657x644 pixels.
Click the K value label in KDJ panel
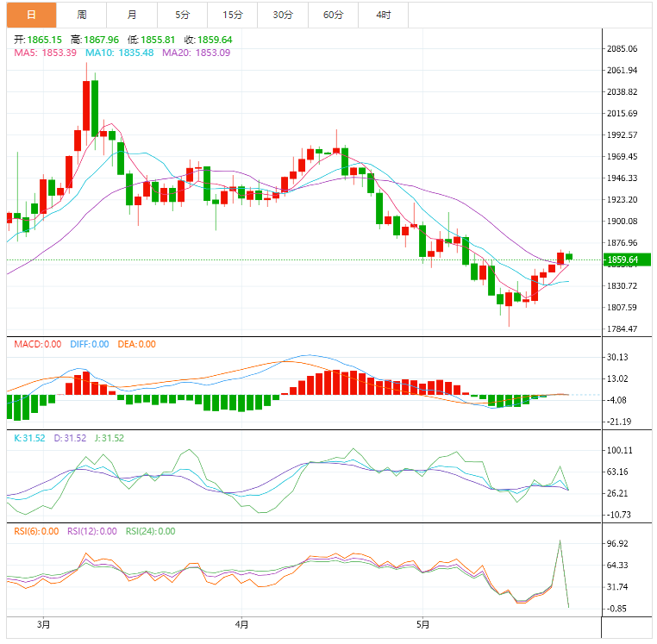click(x=29, y=438)
